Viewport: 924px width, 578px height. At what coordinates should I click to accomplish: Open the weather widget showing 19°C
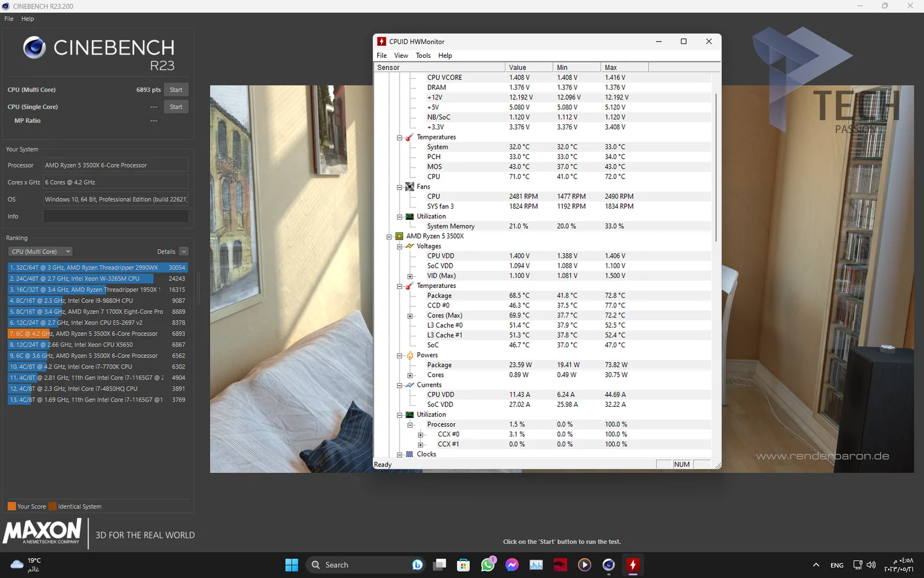tap(26, 565)
